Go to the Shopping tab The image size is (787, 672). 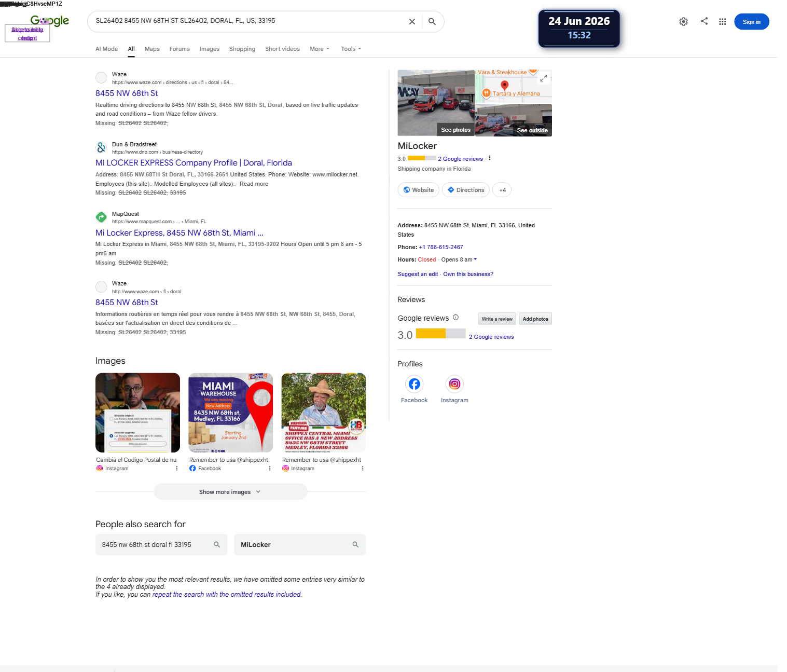[x=242, y=49]
